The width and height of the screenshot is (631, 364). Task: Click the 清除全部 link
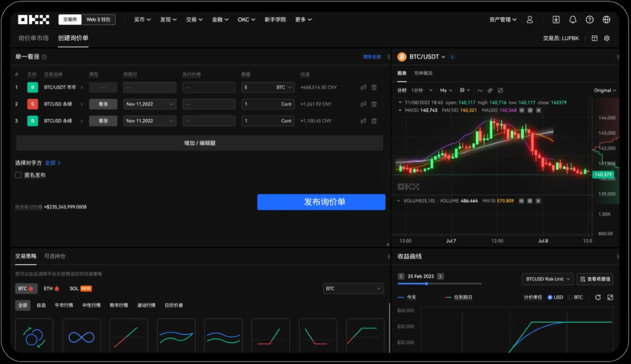(x=372, y=57)
